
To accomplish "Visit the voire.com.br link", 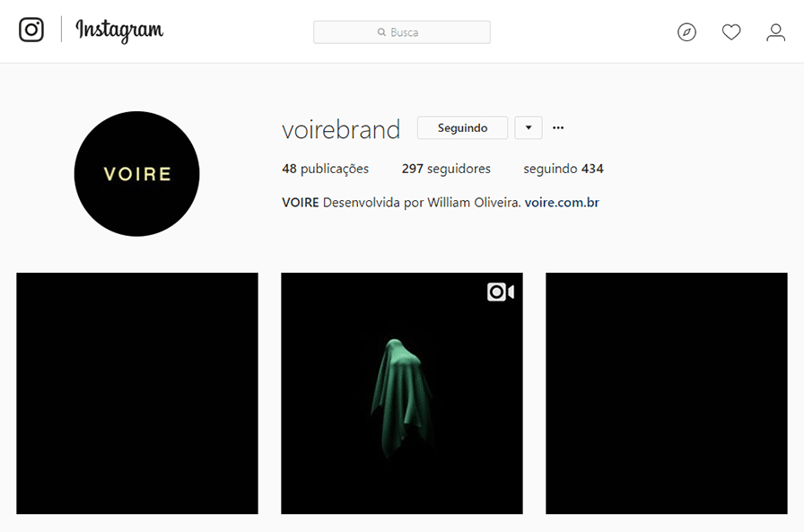I will pos(562,203).
